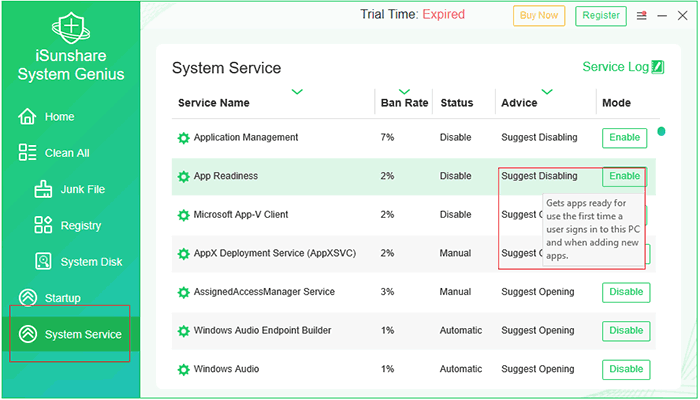Click Automatic status of Windows Audio
This screenshot has height=400, width=700.
461,369
